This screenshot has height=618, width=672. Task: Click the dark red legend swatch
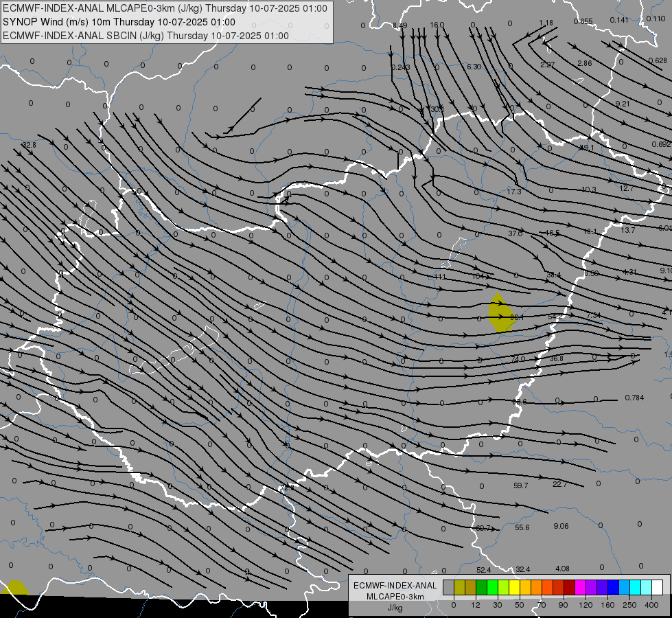[x=569, y=587]
